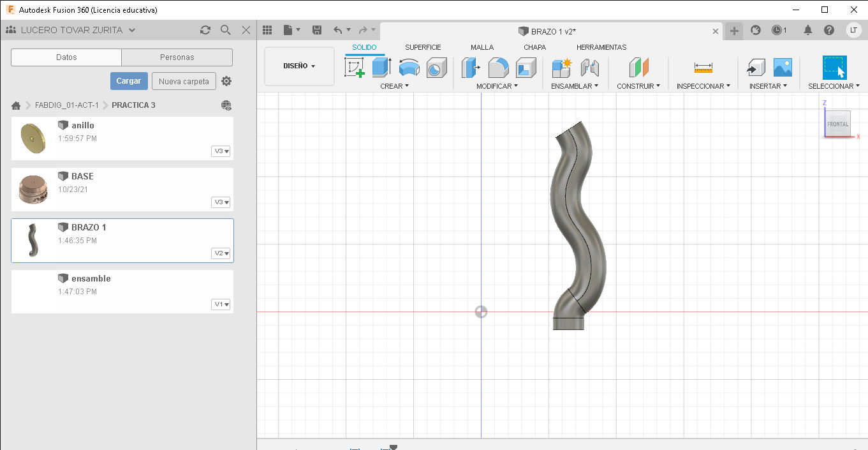The height and width of the screenshot is (450, 868).
Task: Switch to the HERRAMIENTAS tab
Action: 601,47
